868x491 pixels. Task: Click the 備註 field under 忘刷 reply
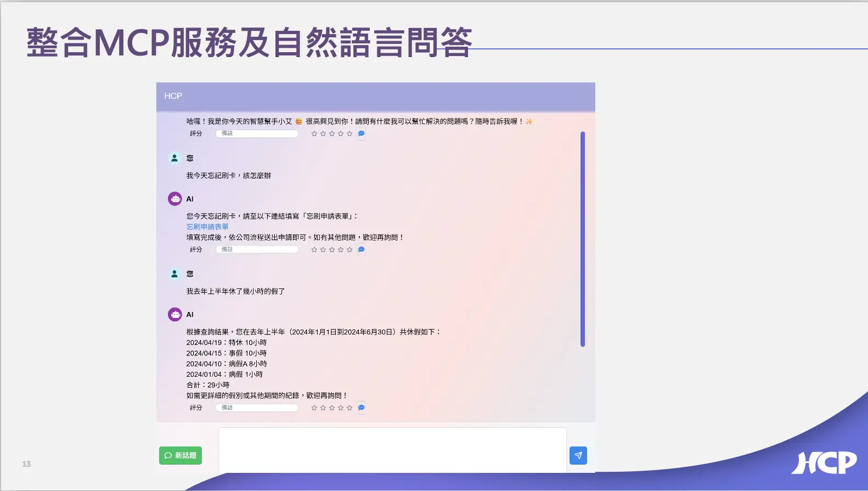[x=257, y=249]
